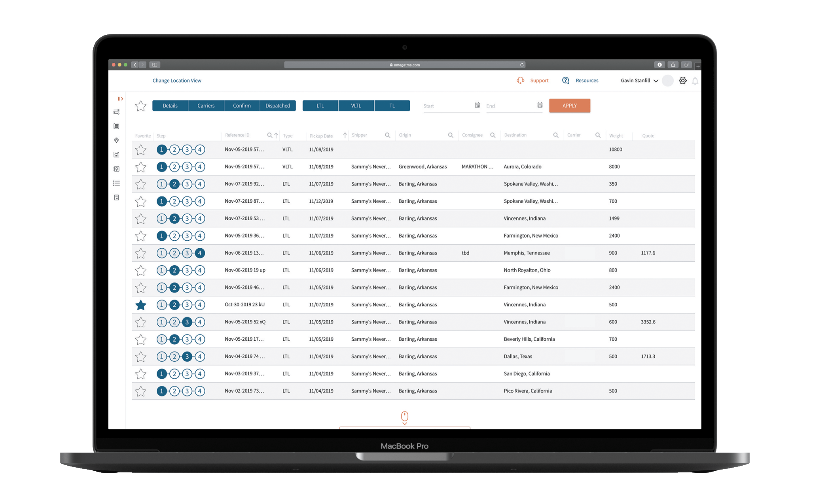Search the Shipper column
828x504 pixels.
(x=388, y=135)
